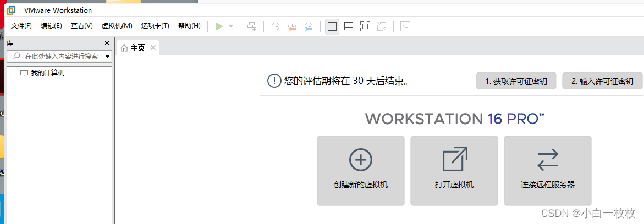Take a snapshot using clock-plus icon
Image resolution: width=644 pixels, height=224 pixels.
click(x=275, y=27)
